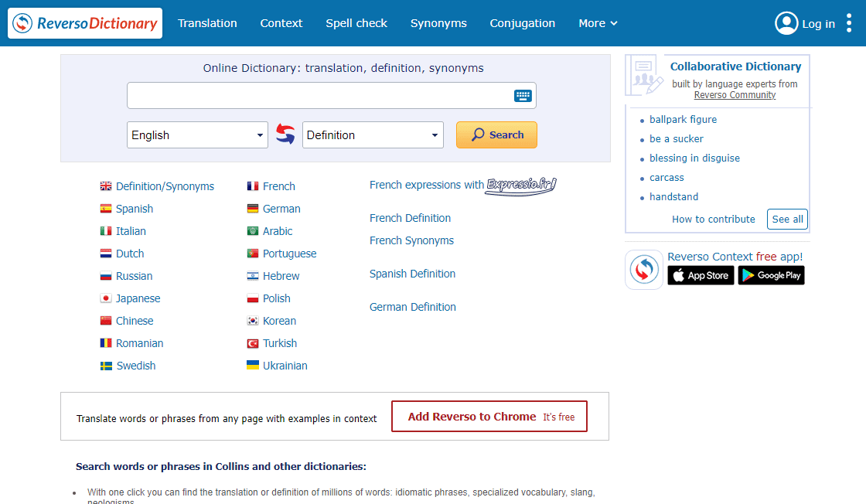The width and height of the screenshot is (866, 504).
Task: Click the Swedish flag icon
Action: pyautogui.click(x=106, y=366)
